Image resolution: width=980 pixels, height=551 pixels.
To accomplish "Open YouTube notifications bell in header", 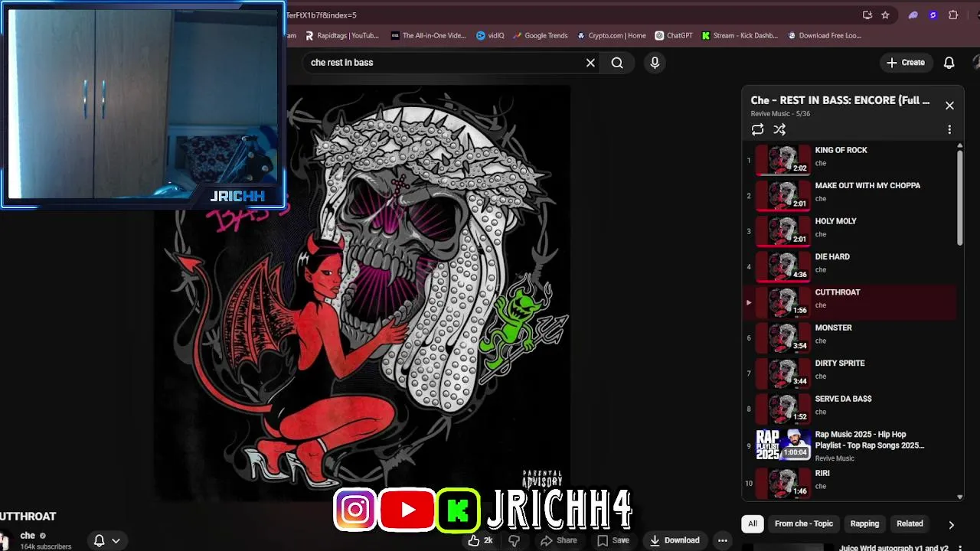I will (x=949, y=63).
